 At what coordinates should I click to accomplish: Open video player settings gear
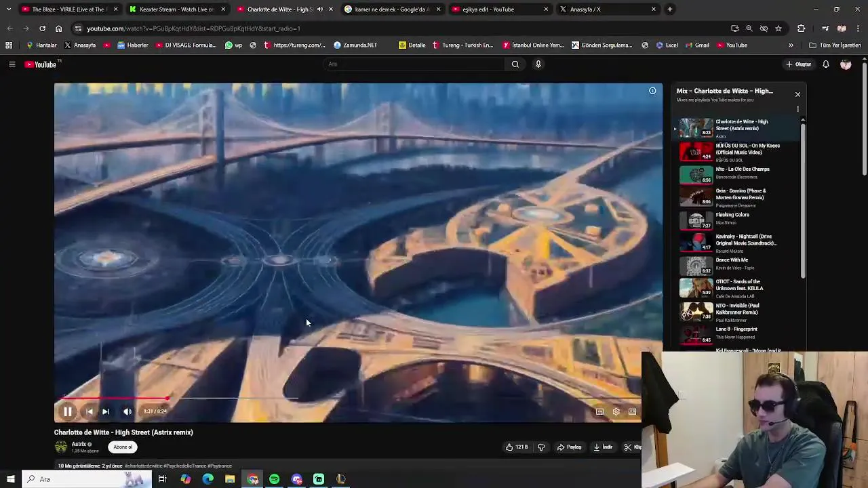pos(616,411)
